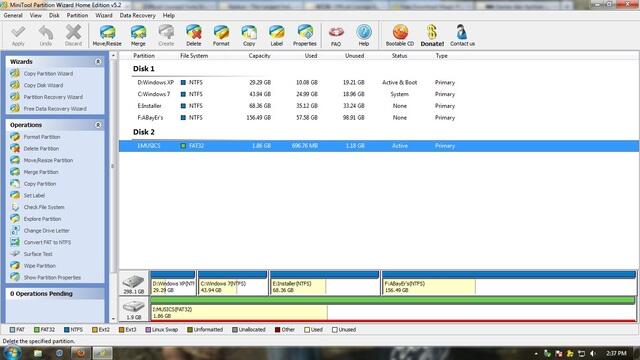Run Check File System operation
The width and height of the screenshot is (640, 360).
click(44, 207)
